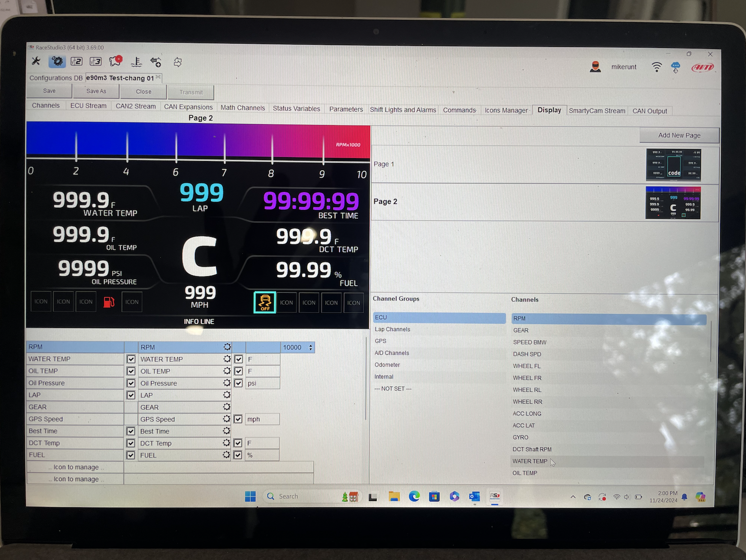Click Add New Page button
Screen dimensions: 746x560
click(679, 135)
